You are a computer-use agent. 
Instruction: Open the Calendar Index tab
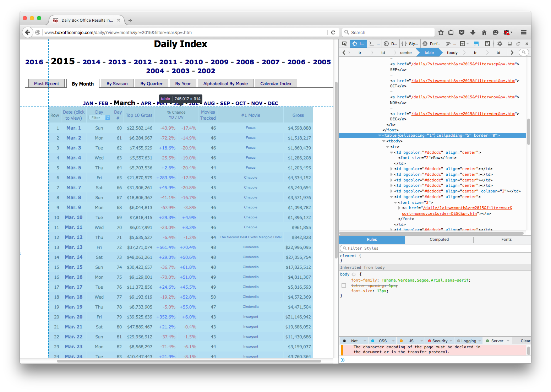coord(276,83)
